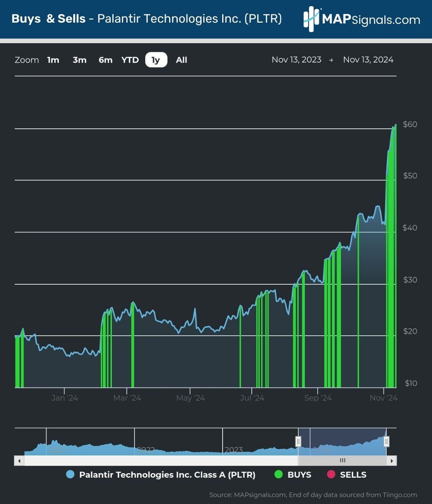
Task: Toggle the Palantir PLTR series legend
Action: coord(161,475)
